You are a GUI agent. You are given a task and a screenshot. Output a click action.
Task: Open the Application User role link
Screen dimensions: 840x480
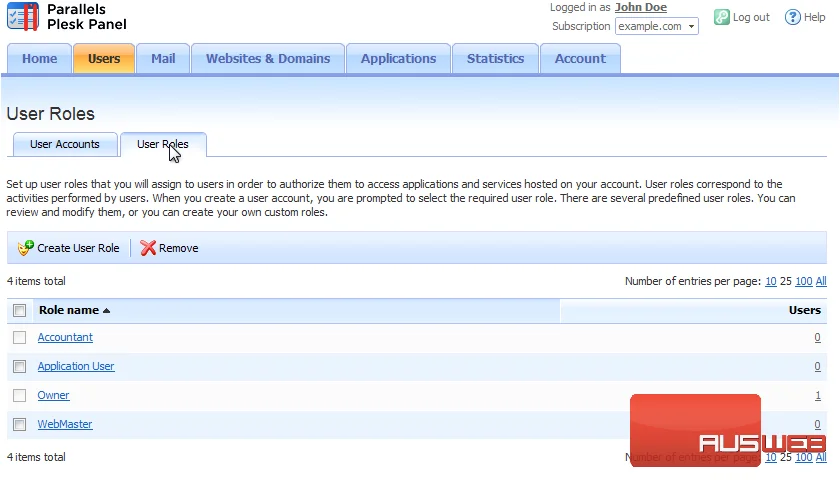(76, 366)
